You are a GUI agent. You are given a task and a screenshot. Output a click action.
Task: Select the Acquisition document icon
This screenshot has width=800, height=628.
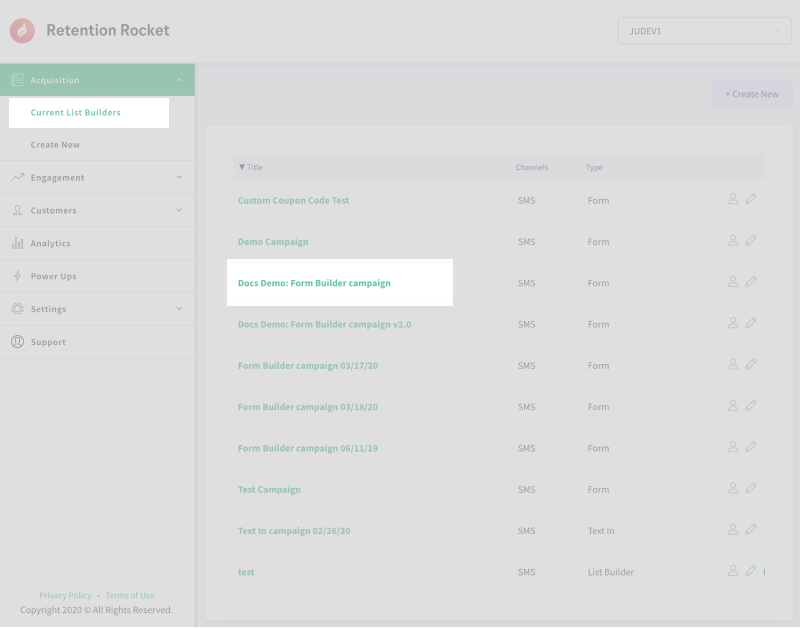[16, 80]
